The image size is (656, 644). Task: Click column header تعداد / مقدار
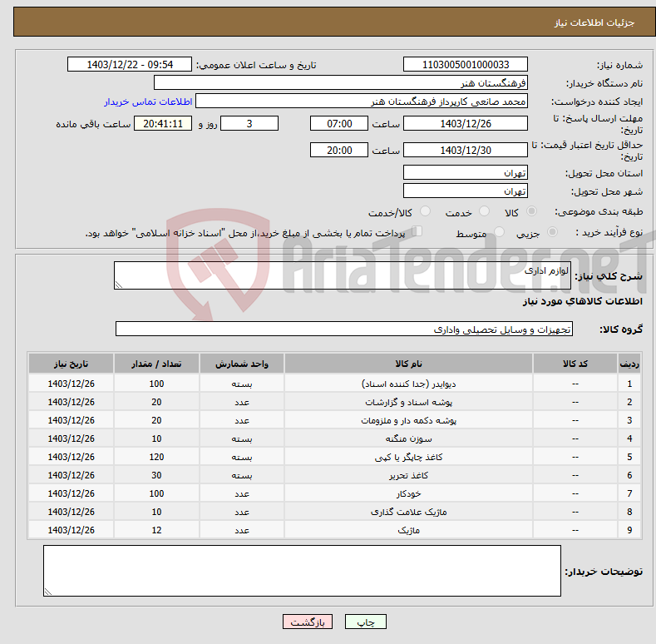(156, 364)
